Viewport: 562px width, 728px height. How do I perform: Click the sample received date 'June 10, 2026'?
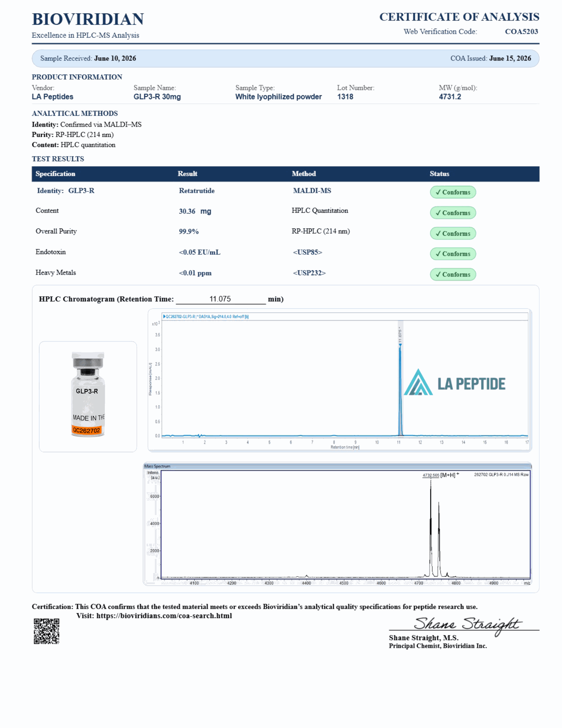tap(115, 58)
